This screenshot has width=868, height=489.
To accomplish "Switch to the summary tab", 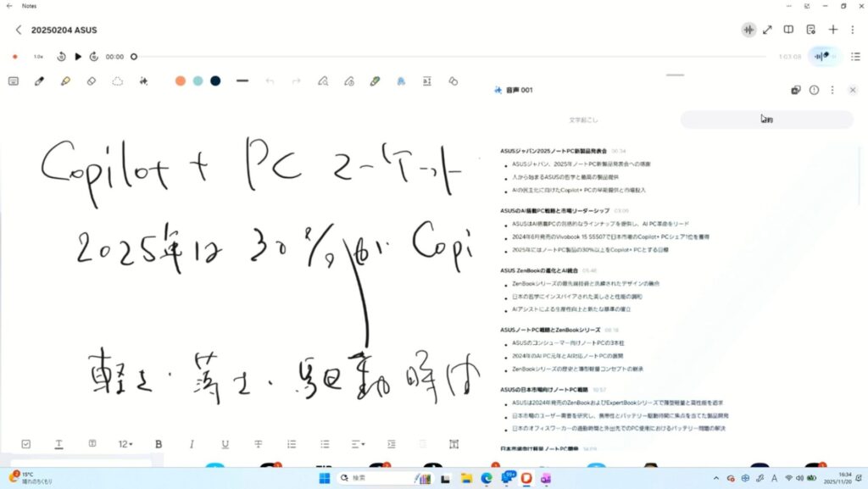I will [766, 120].
